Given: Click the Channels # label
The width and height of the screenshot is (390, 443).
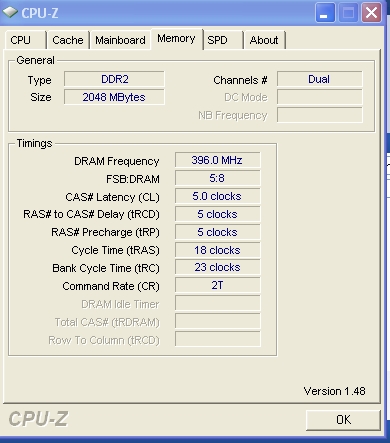Looking at the screenshot, I should click(x=240, y=80).
